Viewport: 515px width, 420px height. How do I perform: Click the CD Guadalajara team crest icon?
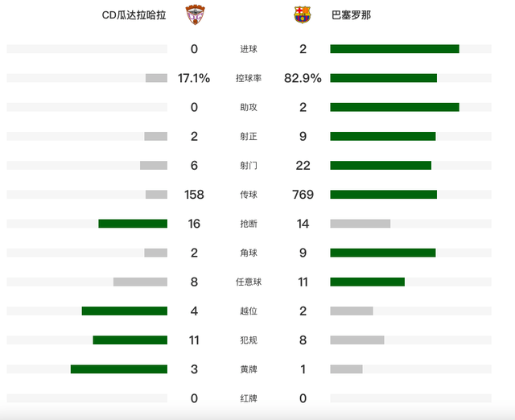tap(195, 14)
